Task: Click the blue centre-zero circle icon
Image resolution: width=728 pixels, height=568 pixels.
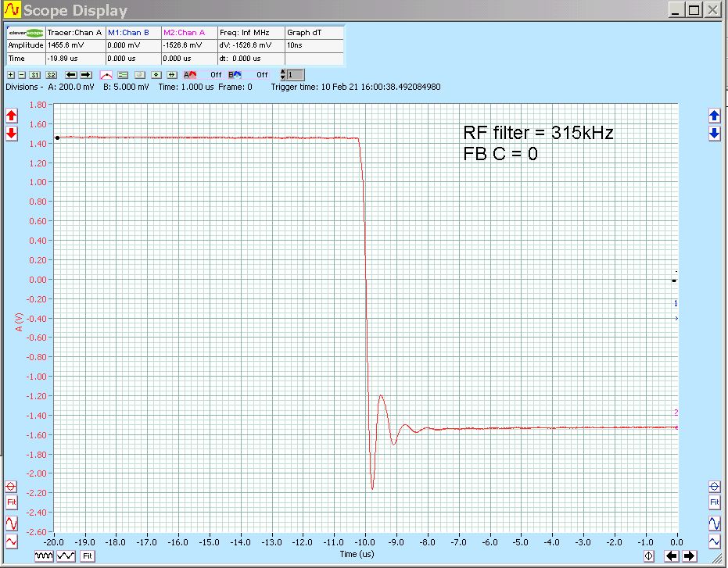Action: (x=715, y=486)
